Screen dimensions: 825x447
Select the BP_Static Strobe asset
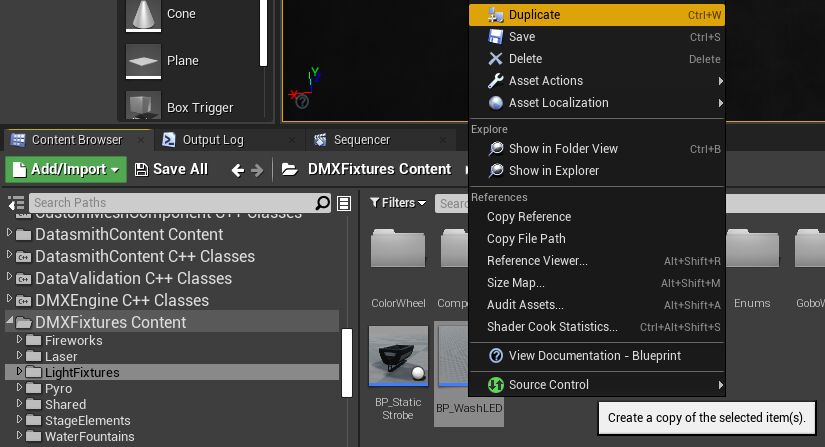(398, 373)
